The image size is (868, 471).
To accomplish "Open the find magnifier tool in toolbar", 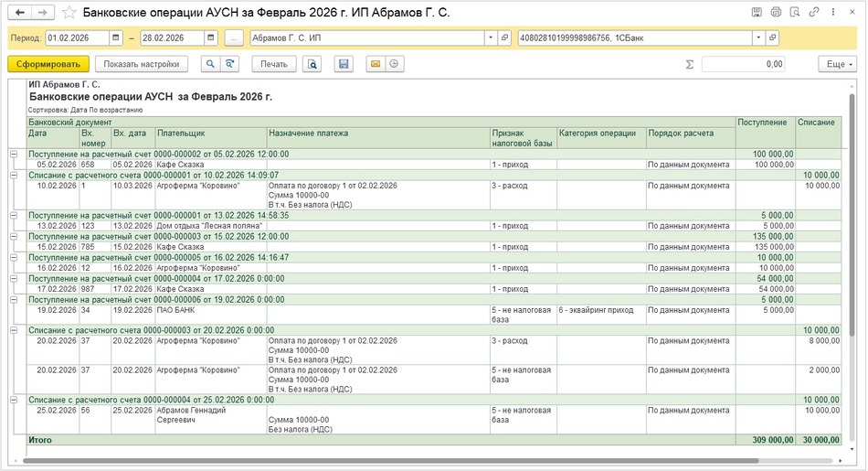I will 211,64.
